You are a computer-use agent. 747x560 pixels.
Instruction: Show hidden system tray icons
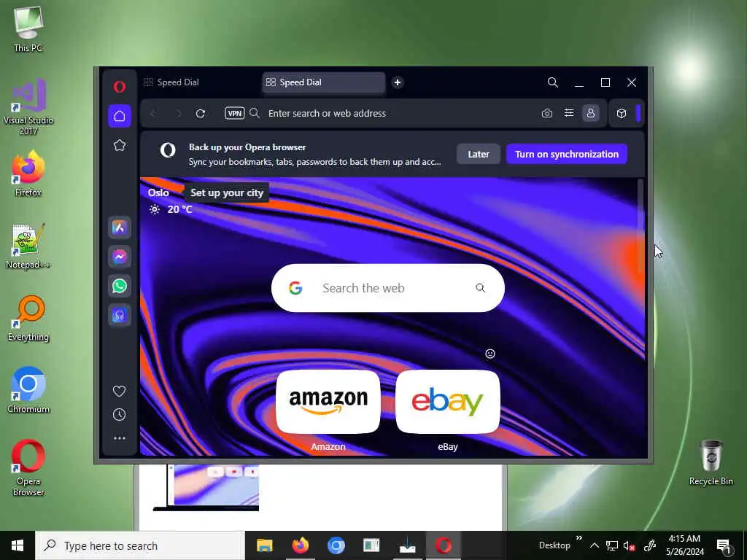point(594,545)
